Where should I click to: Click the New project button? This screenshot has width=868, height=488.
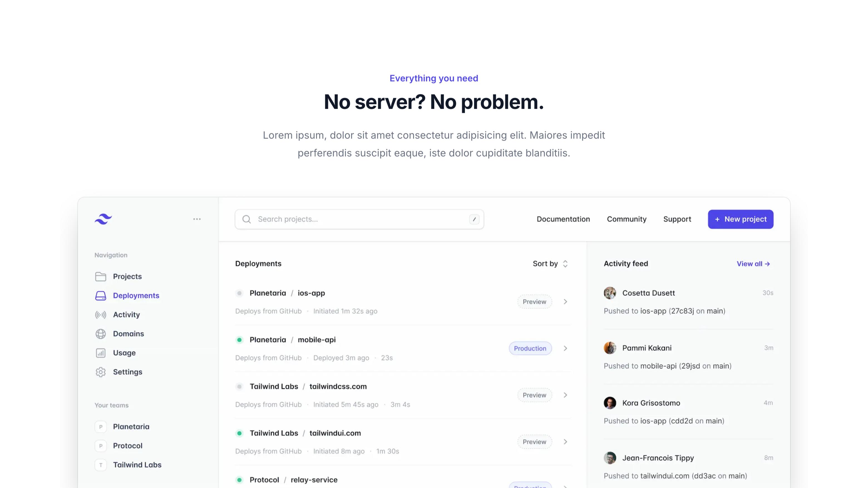pos(741,219)
